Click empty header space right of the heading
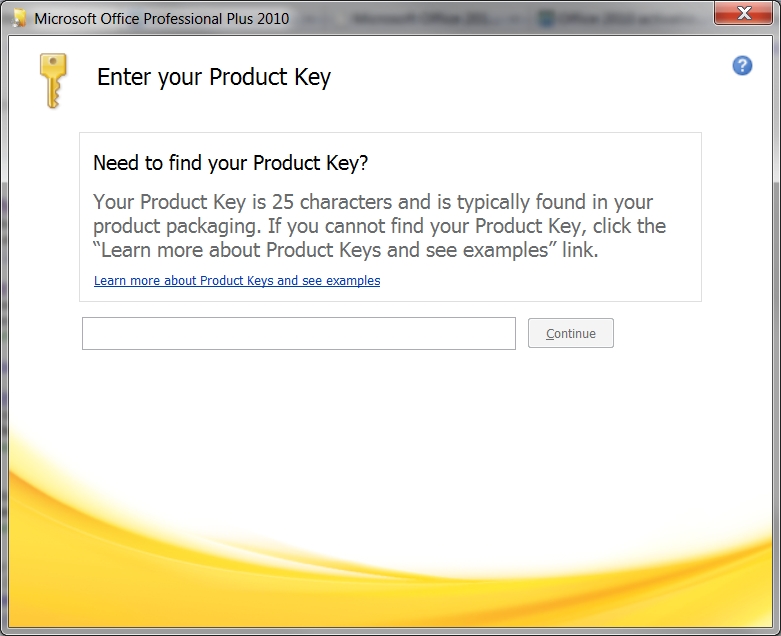This screenshot has width=781, height=636. coord(520,78)
